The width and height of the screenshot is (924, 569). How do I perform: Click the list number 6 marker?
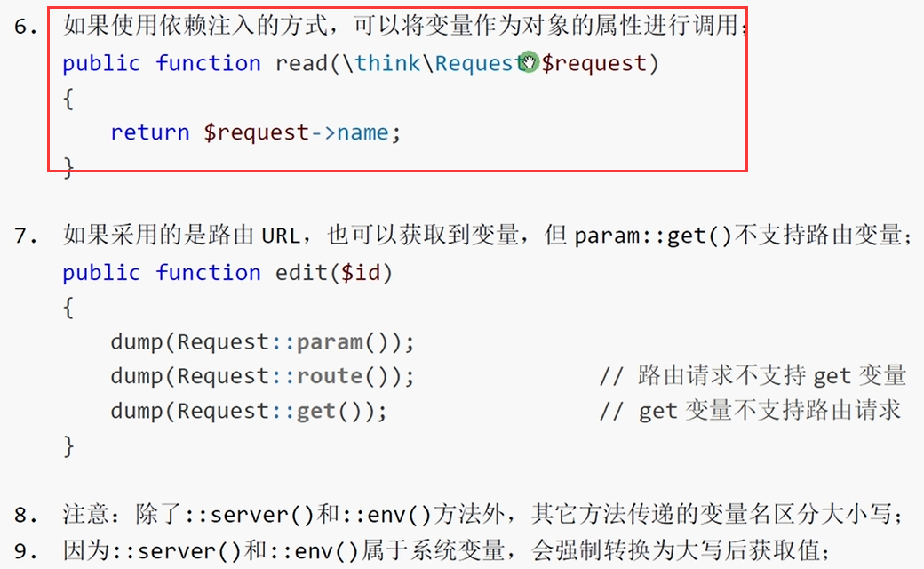coord(26,27)
